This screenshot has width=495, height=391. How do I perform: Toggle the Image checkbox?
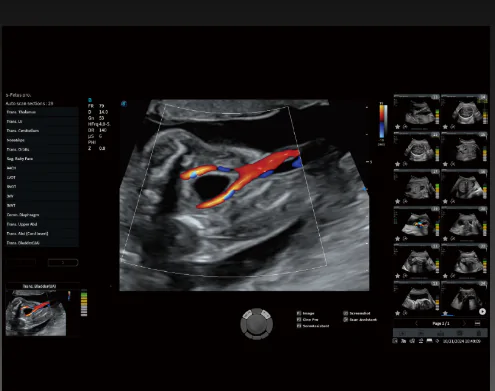point(299,313)
